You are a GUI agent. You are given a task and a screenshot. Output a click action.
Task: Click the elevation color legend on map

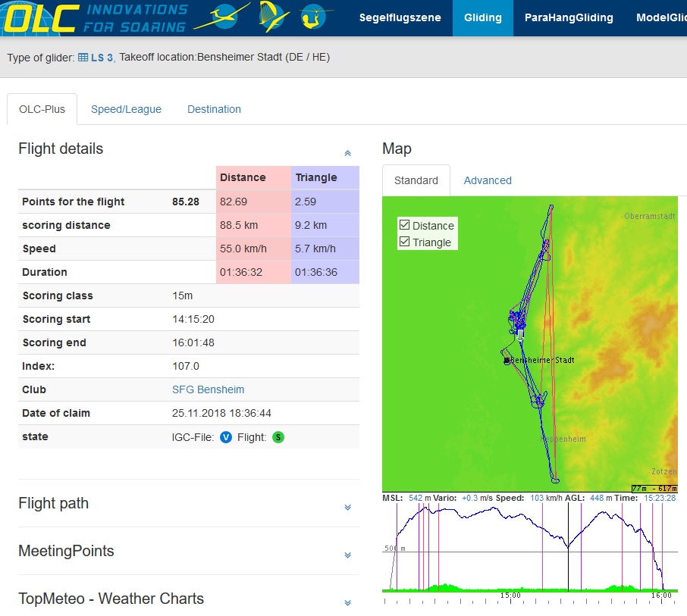[x=654, y=489]
